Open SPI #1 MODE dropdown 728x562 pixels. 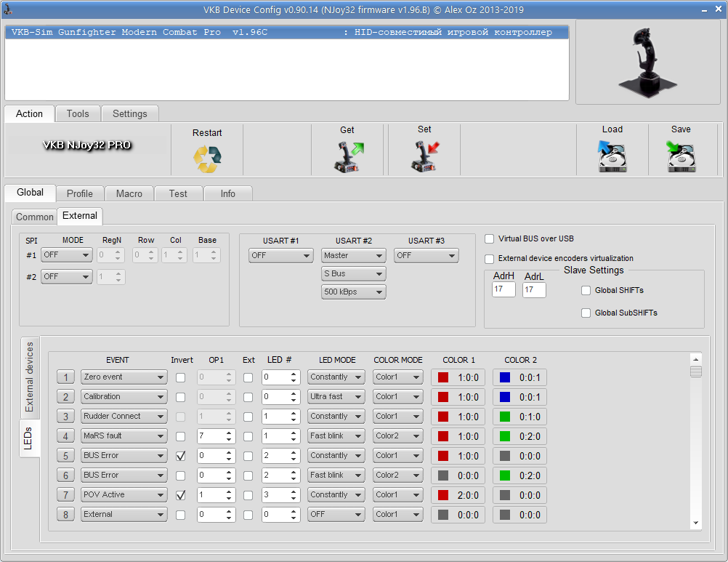point(66,255)
